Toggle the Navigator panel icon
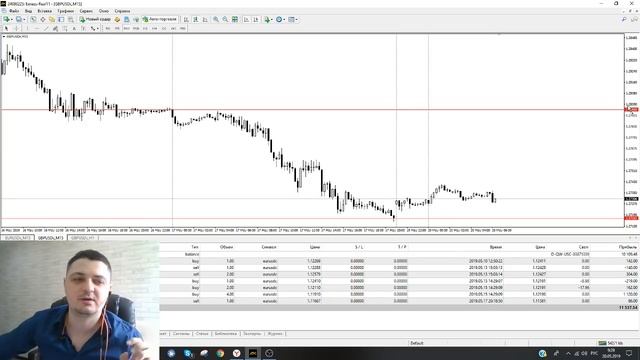The height and width of the screenshot is (360, 640). [52, 19]
